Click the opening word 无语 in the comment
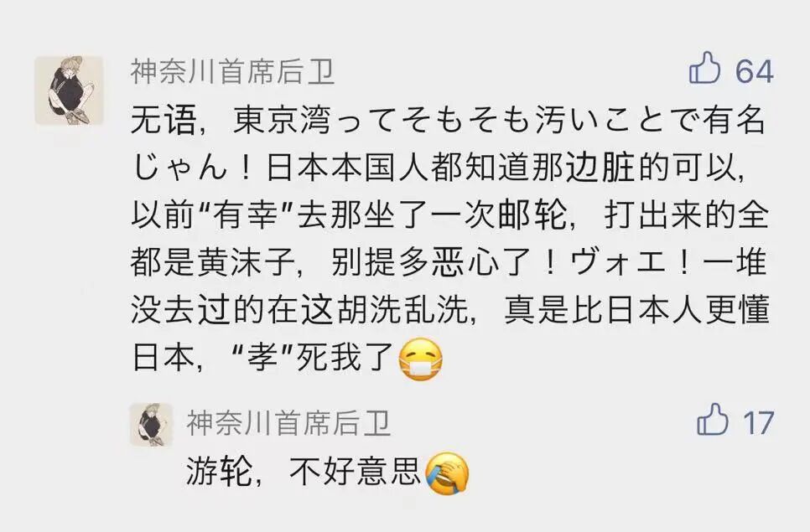This screenshot has width=810, height=532. (164, 120)
